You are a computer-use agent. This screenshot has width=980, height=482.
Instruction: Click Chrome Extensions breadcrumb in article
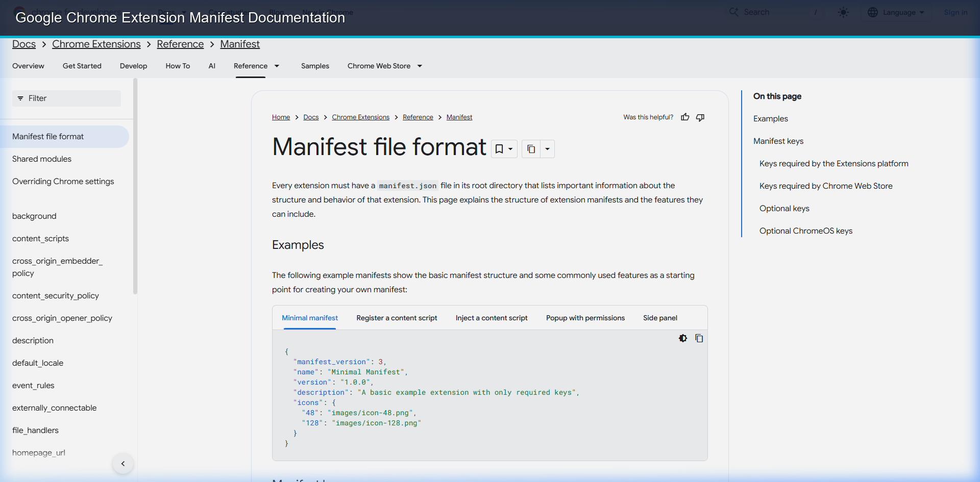(x=360, y=117)
